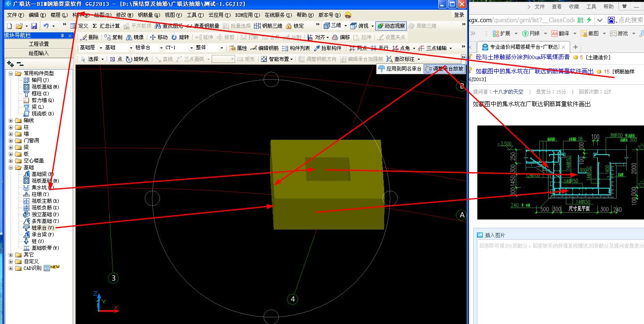Image resolution: width=644 pixels, height=324 pixels.
Task: Open 构件列表 component list
Action: click(x=296, y=48)
